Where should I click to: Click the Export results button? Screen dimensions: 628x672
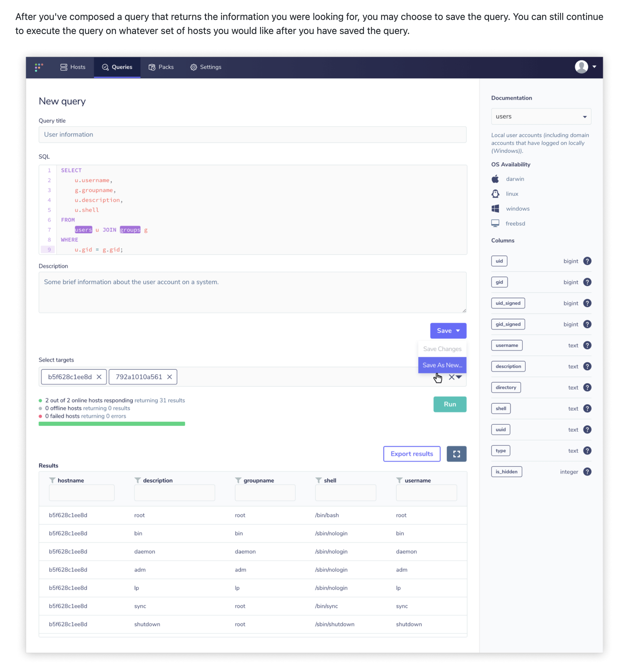pos(412,454)
